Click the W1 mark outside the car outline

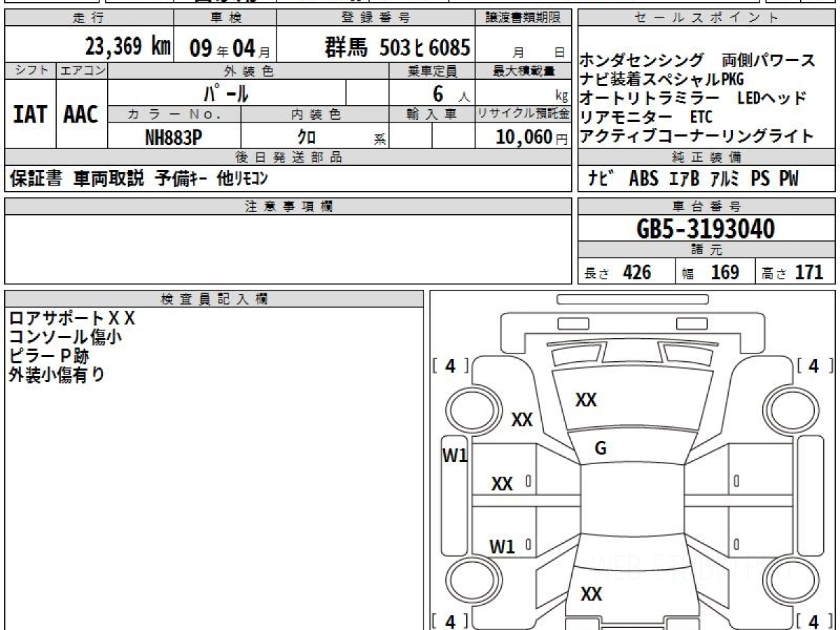coord(454,455)
